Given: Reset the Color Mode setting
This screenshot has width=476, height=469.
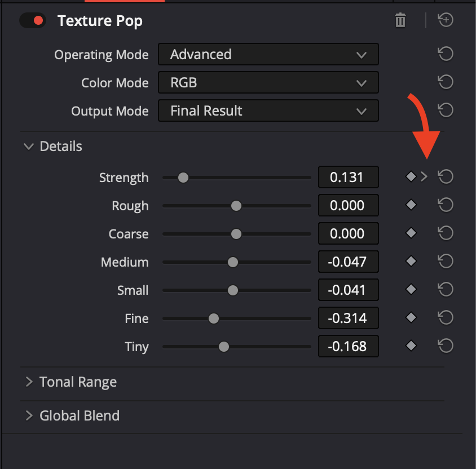Looking at the screenshot, I should [x=446, y=82].
